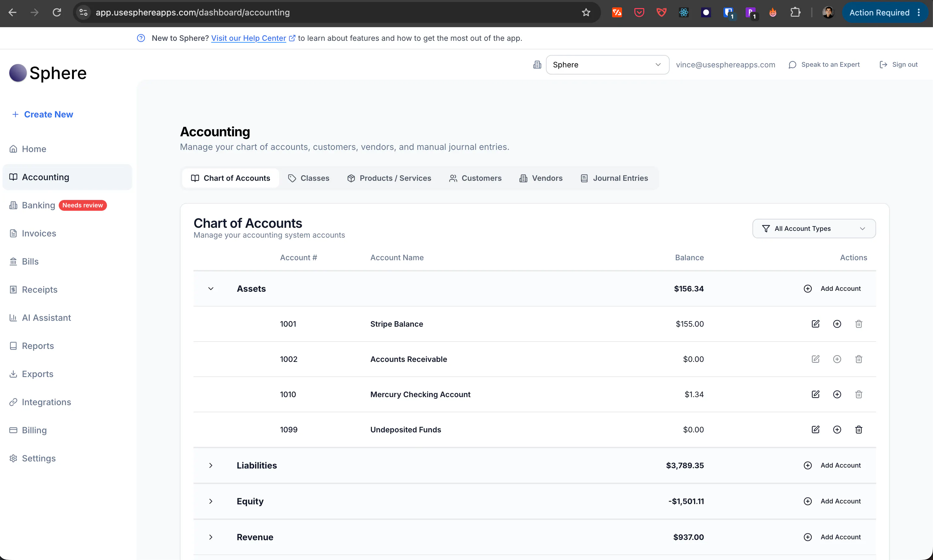
Task: Click the browser address bar URL
Action: coord(193,12)
